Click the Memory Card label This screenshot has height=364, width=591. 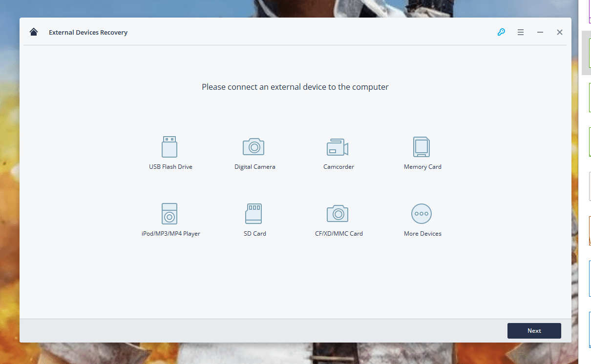tap(423, 167)
